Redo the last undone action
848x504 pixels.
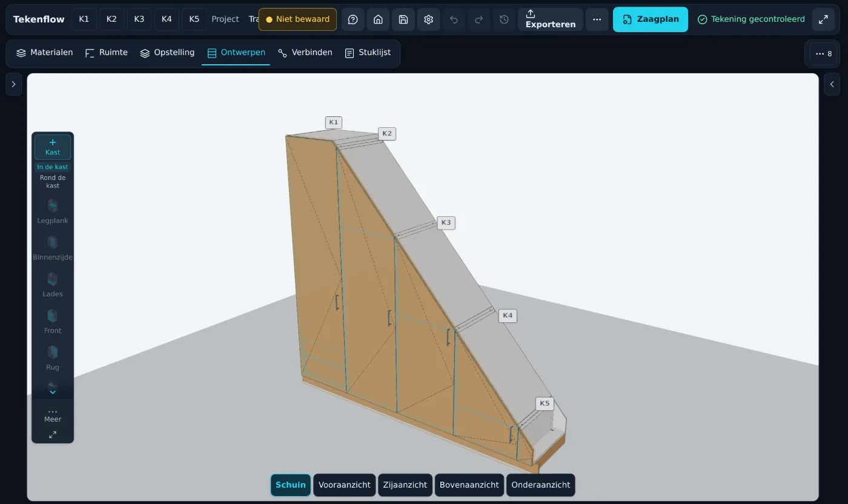click(479, 19)
